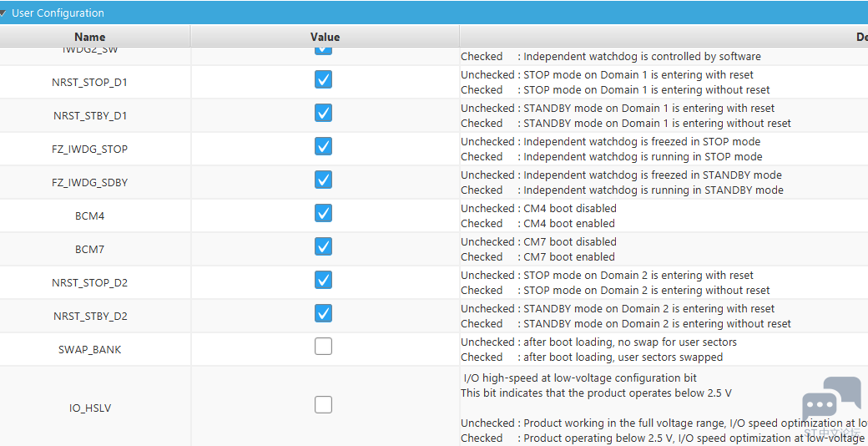Screen dimensions: 868x446
Task: Select the SWAP_BANK name cell
Action: pyautogui.click(x=89, y=350)
